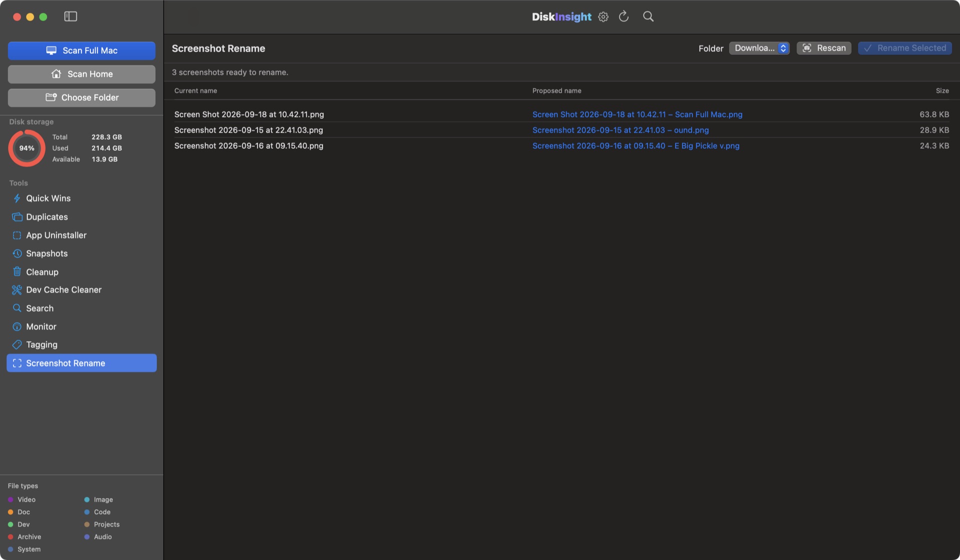Screen dimensions: 960x560
Task: Click the App Uninstaller dashed-square icon
Action: tap(17, 235)
